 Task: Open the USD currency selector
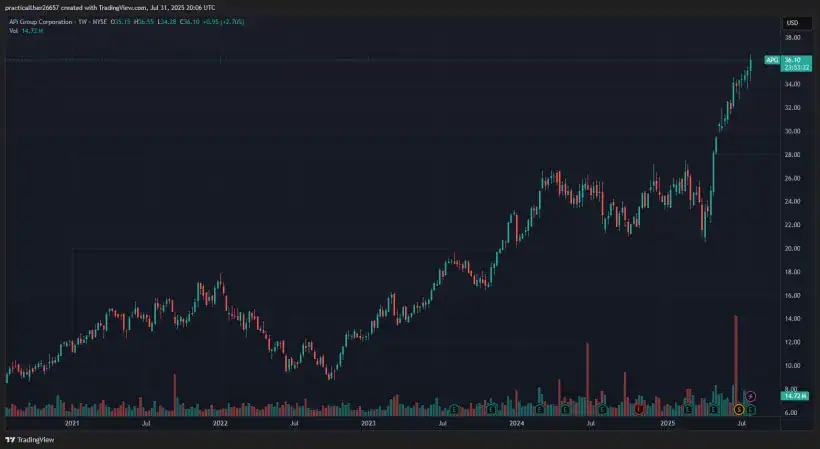[x=792, y=22]
